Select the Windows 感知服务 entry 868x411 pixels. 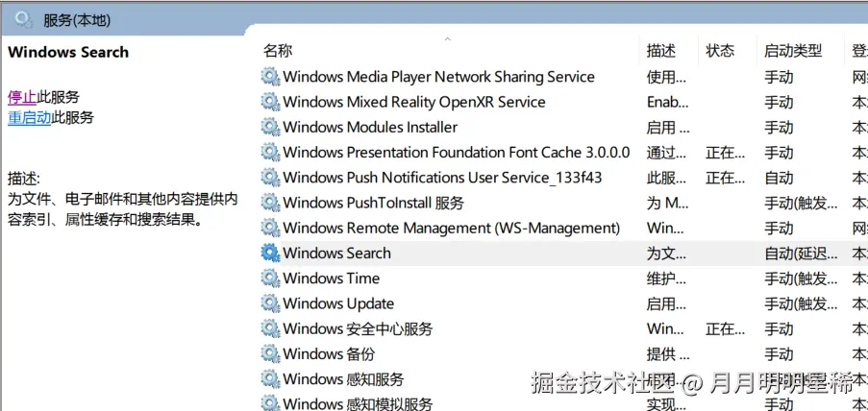point(343,379)
